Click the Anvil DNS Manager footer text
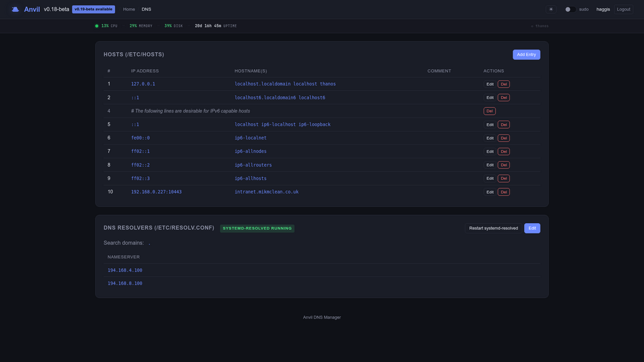644x362 pixels. pyautogui.click(x=322, y=317)
